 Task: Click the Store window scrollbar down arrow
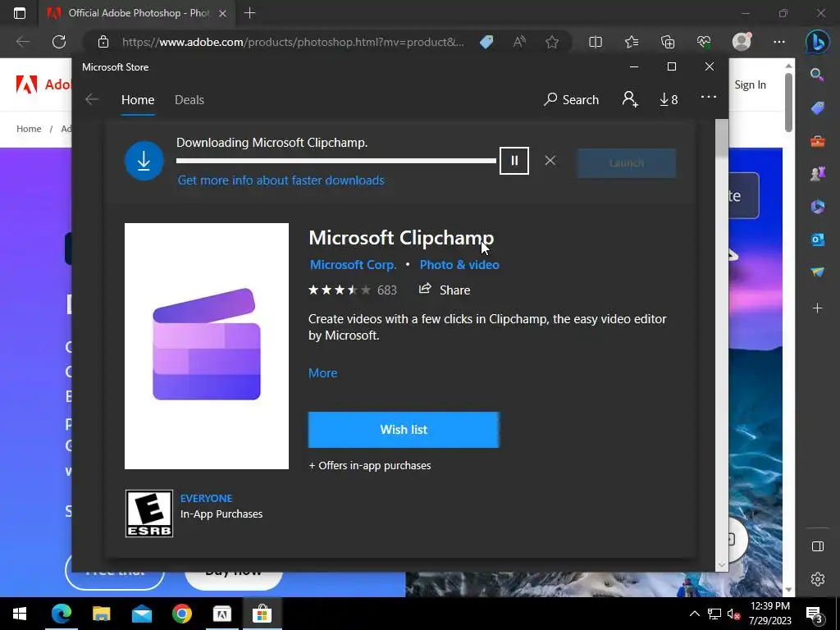pyautogui.click(x=722, y=564)
